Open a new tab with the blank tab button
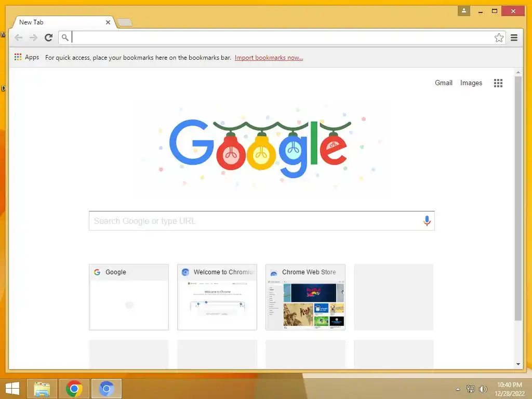The width and height of the screenshot is (532, 399). [125, 23]
